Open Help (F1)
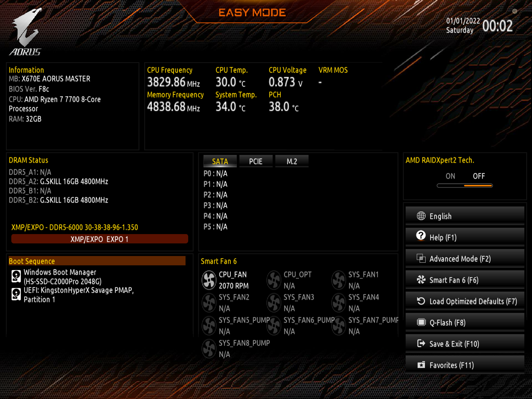 (x=465, y=237)
